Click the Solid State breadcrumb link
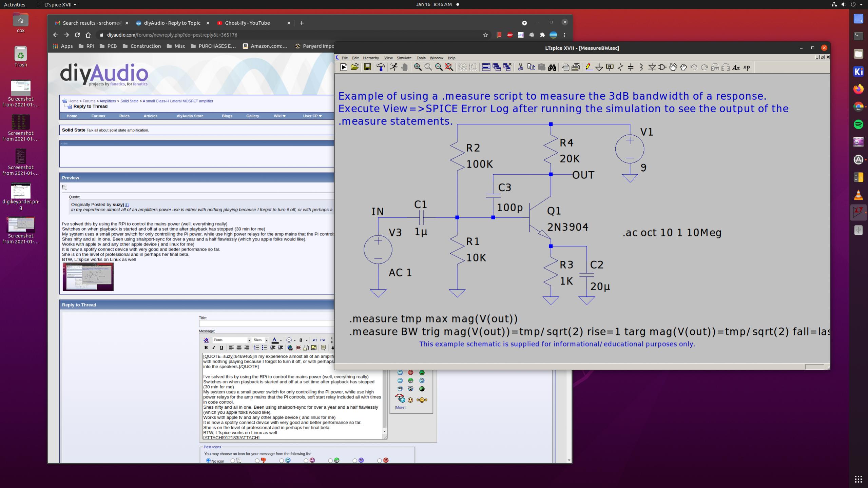Viewport: 868px width, 488px height. coord(129,101)
